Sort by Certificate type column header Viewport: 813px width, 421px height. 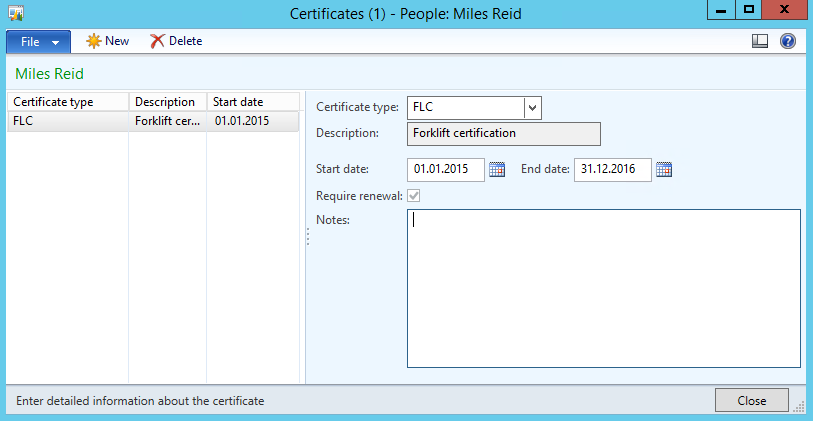coord(67,102)
